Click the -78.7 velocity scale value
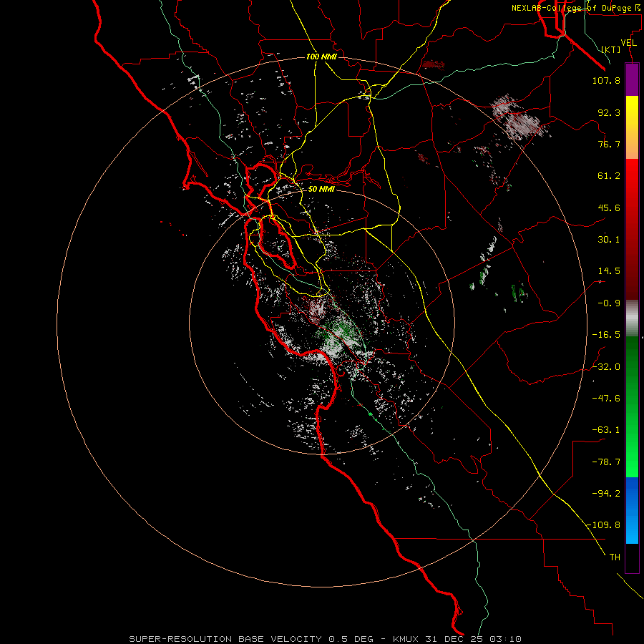This screenshot has height=644, width=644. [x=606, y=462]
